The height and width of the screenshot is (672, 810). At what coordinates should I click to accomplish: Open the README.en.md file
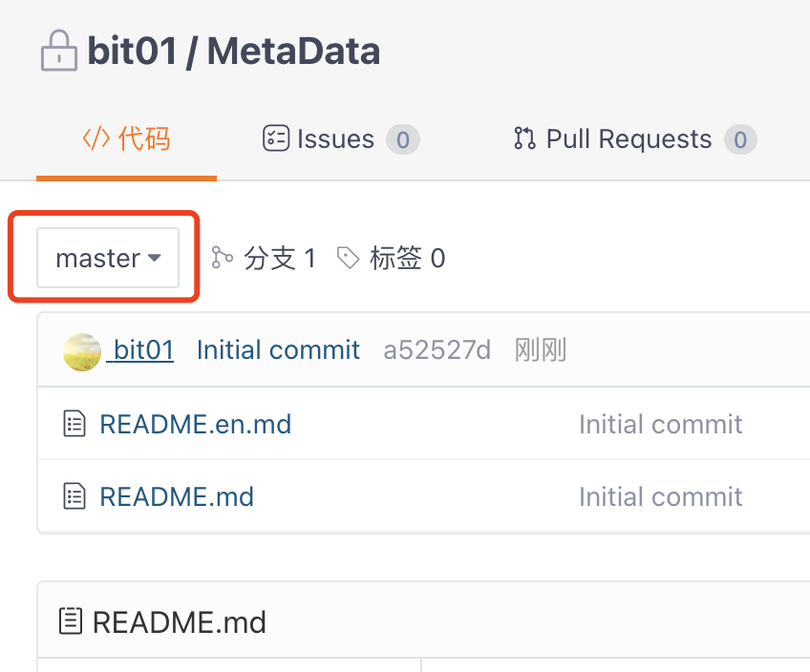195,424
